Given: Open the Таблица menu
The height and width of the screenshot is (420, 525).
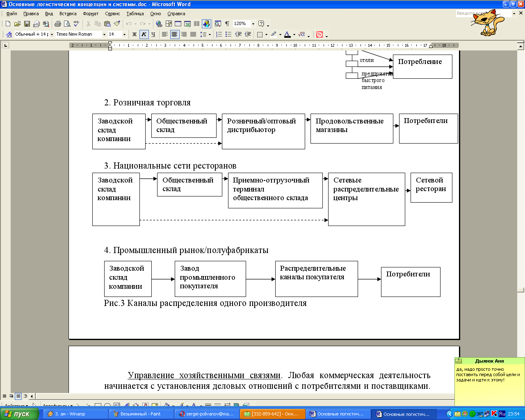Looking at the screenshot, I should click(135, 14).
